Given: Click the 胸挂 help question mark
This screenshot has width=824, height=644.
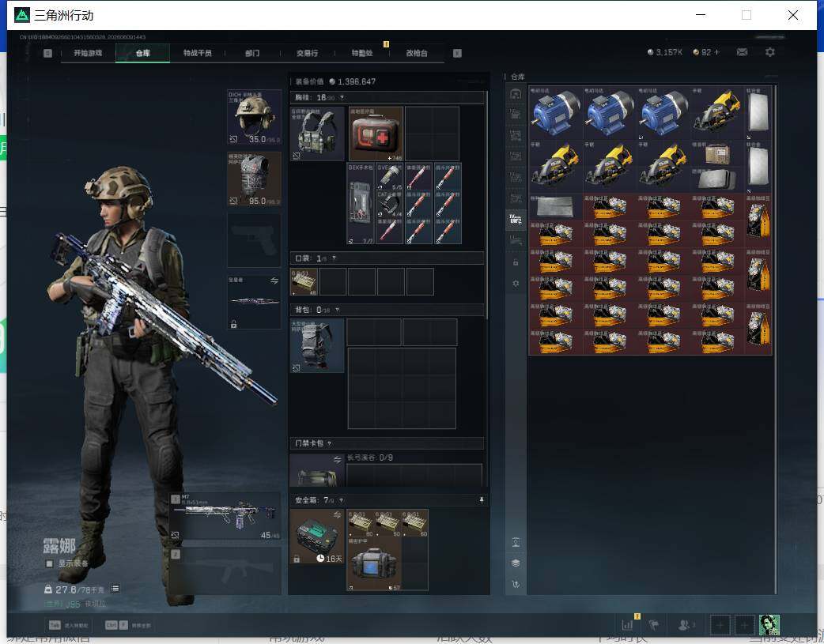Looking at the screenshot, I should point(342,98).
